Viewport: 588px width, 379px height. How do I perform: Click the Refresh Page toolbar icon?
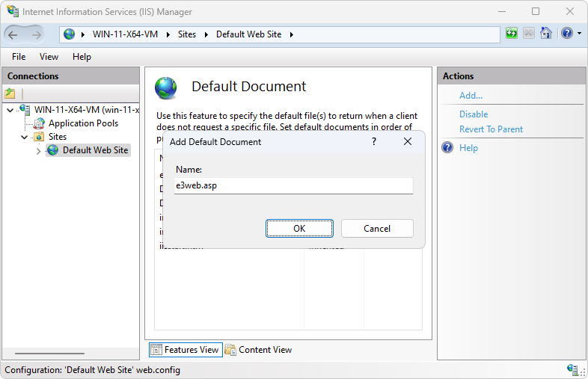click(512, 34)
